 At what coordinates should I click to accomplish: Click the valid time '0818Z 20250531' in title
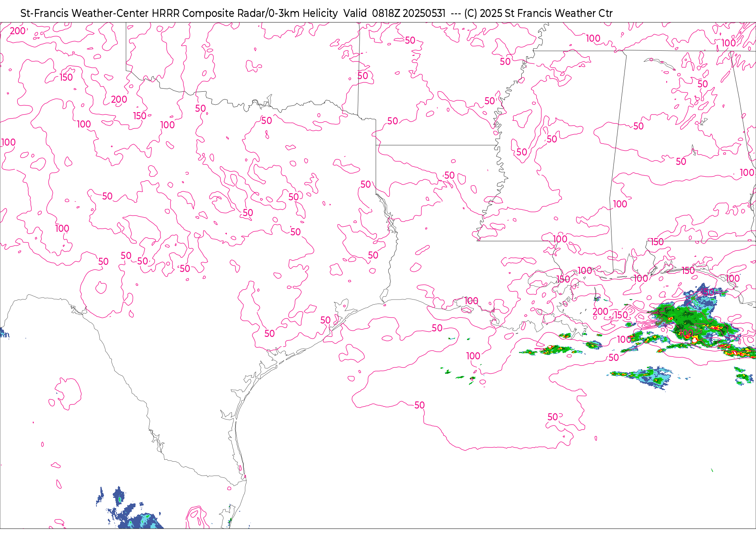click(x=409, y=13)
